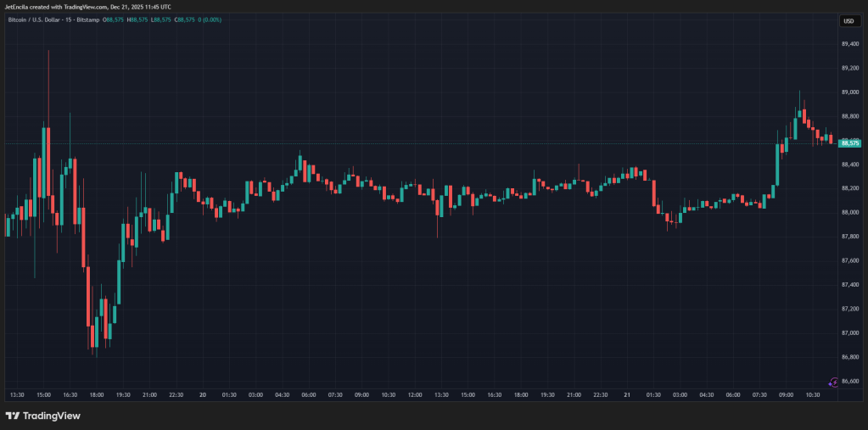Click the 89,200 price axis label
The image size is (868, 430).
pyautogui.click(x=849, y=68)
